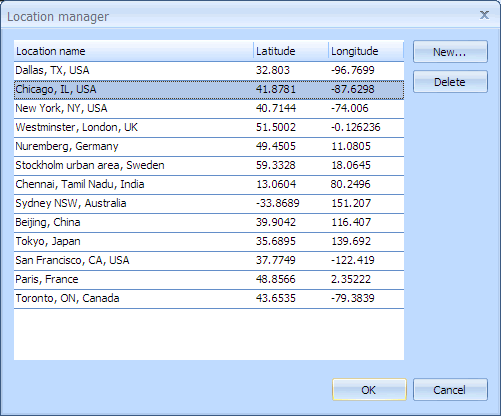This screenshot has width=501, height=416.
Task: Select the Dallas, TX, USA row
Action: [x=209, y=70]
